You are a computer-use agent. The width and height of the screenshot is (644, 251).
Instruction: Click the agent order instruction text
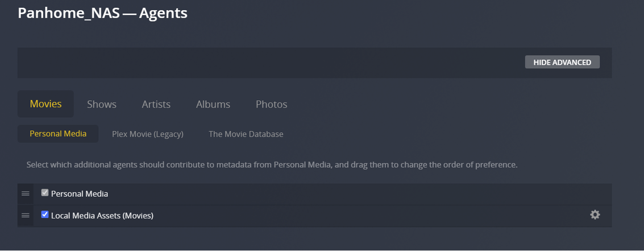tap(272, 165)
